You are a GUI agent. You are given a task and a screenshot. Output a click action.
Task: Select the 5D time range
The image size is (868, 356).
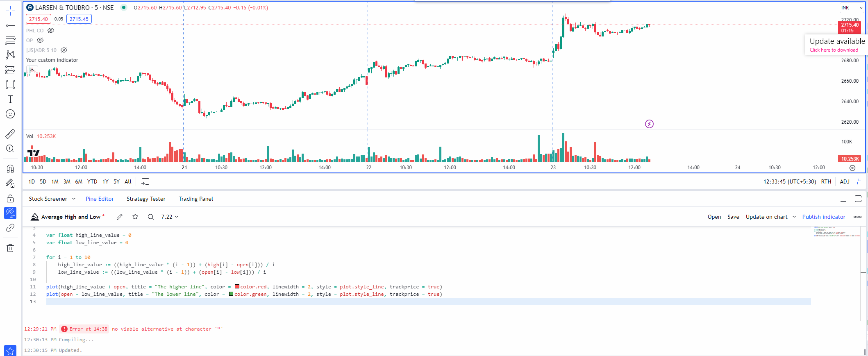coord(43,181)
